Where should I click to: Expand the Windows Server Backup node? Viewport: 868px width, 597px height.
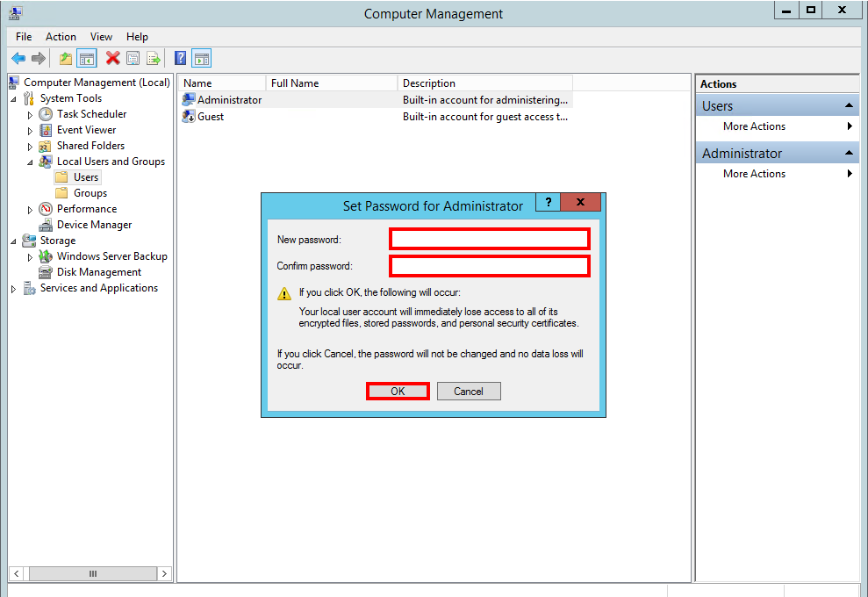point(30,257)
